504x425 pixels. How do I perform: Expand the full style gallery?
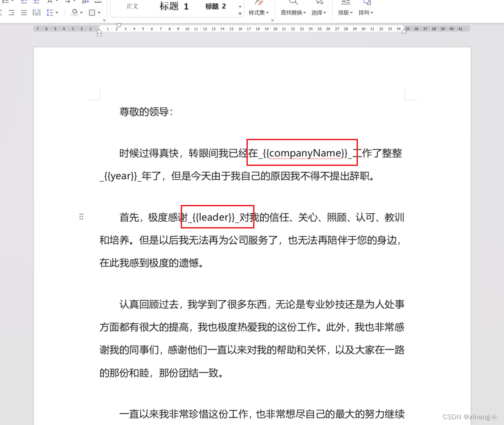pyautogui.click(x=240, y=13)
